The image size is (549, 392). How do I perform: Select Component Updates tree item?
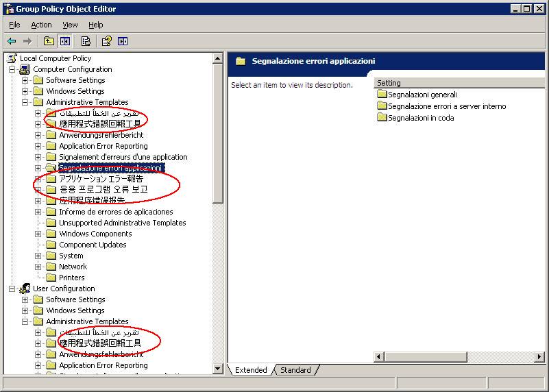93,245
